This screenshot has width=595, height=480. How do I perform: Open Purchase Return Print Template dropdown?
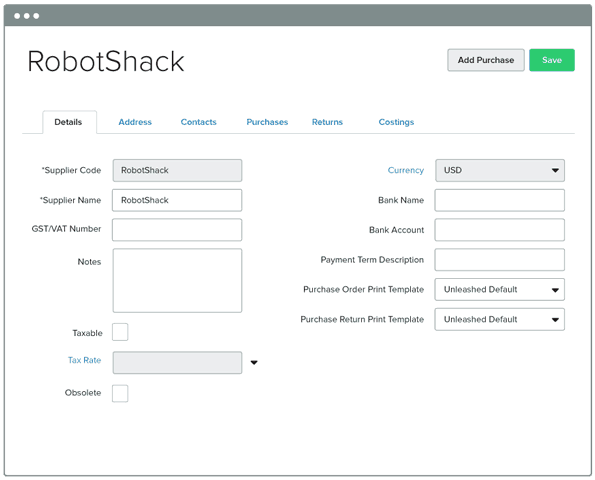point(500,319)
